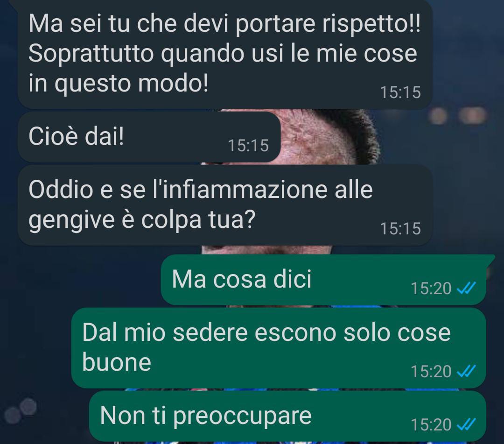Tap the 15:15 timestamp on the gengive message
This screenshot has height=444, width=504.
pyautogui.click(x=400, y=229)
